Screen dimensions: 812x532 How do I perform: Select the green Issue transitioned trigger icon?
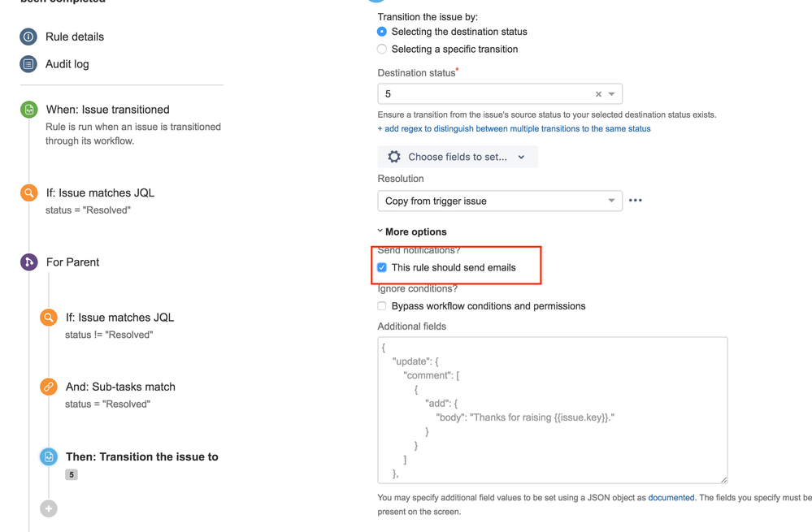pos(29,110)
